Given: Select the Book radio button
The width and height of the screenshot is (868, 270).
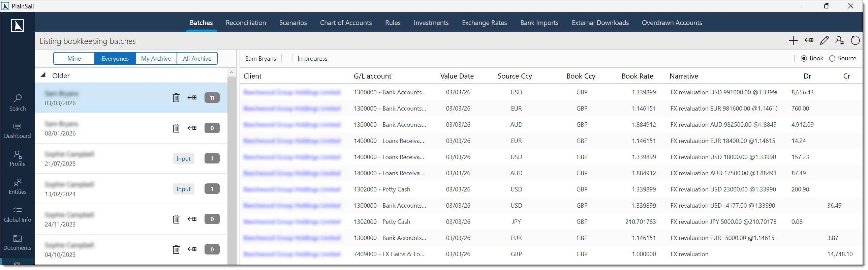Looking at the screenshot, I should click(812, 58).
